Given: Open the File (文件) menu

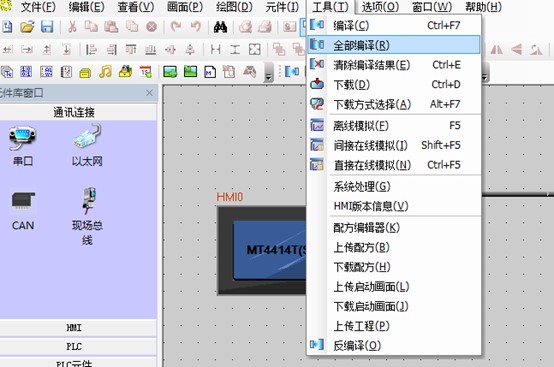Looking at the screenshot, I should click(x=38, y=7).
